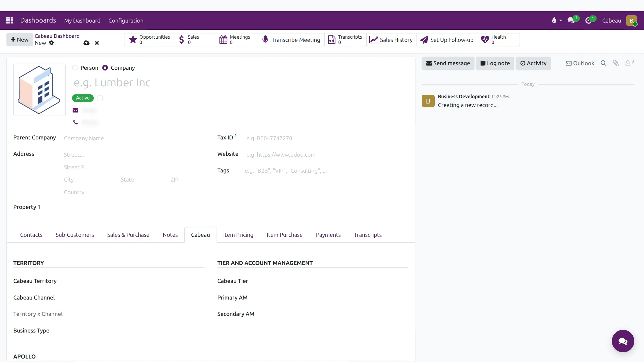Click Send message button
Viewport: 644px width, 362px height.
point(448,63)
